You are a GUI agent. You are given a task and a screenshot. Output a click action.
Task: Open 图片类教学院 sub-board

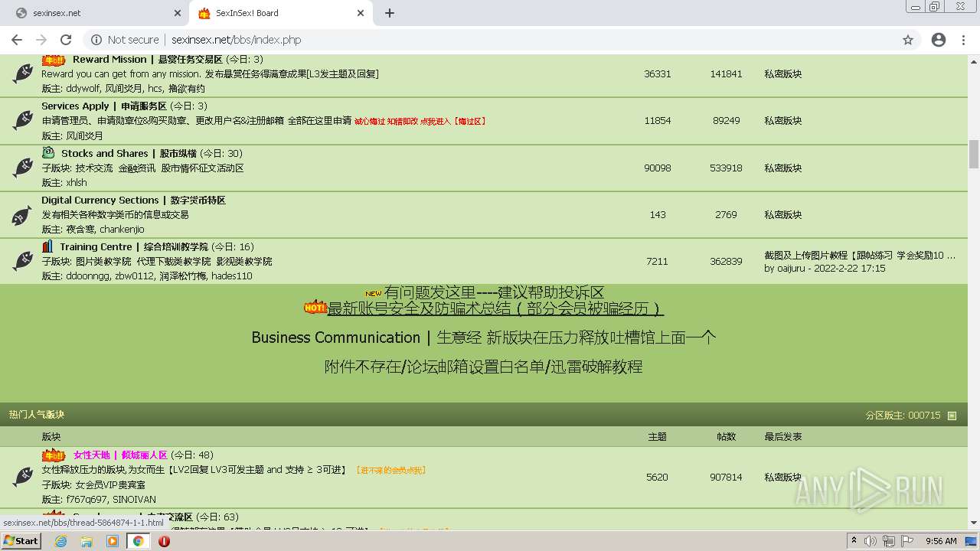[103, 261]
